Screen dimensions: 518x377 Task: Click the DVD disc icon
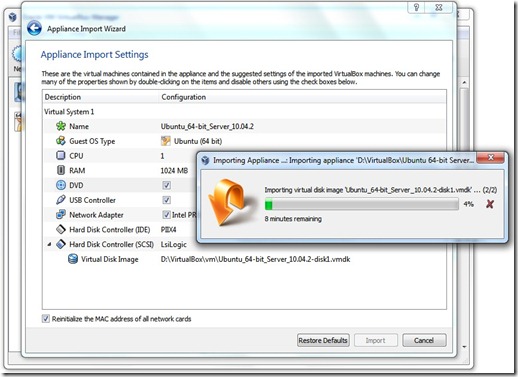pos(61,185)
